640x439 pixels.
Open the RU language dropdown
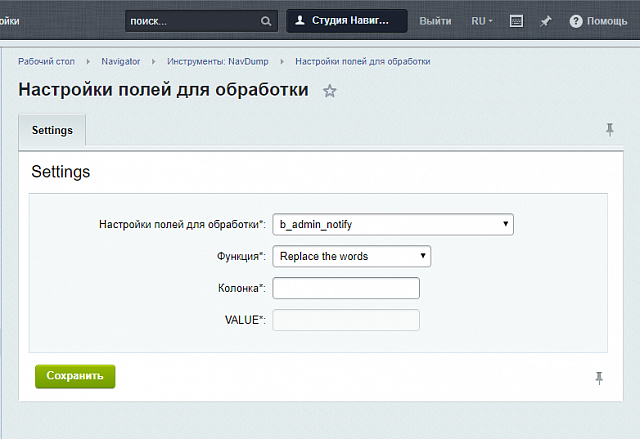482,21
